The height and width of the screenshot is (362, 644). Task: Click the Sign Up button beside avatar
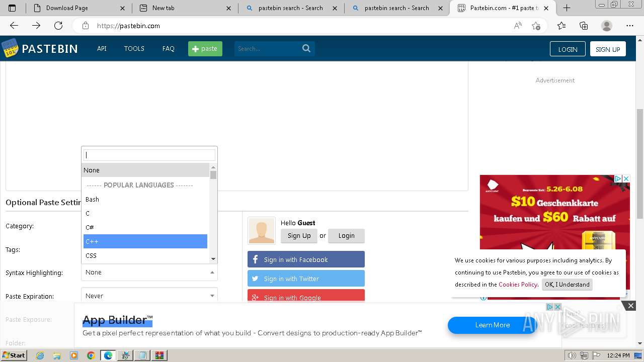pyautogui.click(x=299, y=236)
